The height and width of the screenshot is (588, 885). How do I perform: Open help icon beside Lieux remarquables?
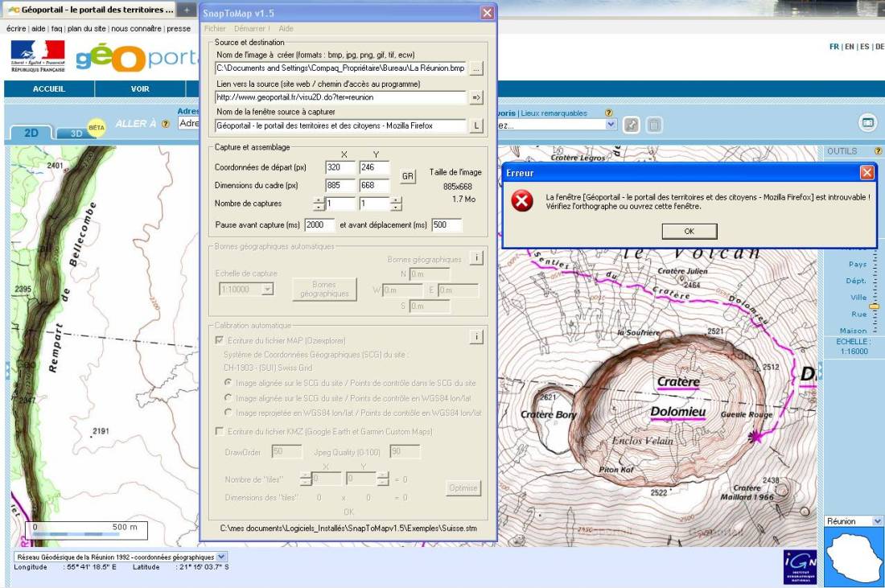click(x=608, y=113)
